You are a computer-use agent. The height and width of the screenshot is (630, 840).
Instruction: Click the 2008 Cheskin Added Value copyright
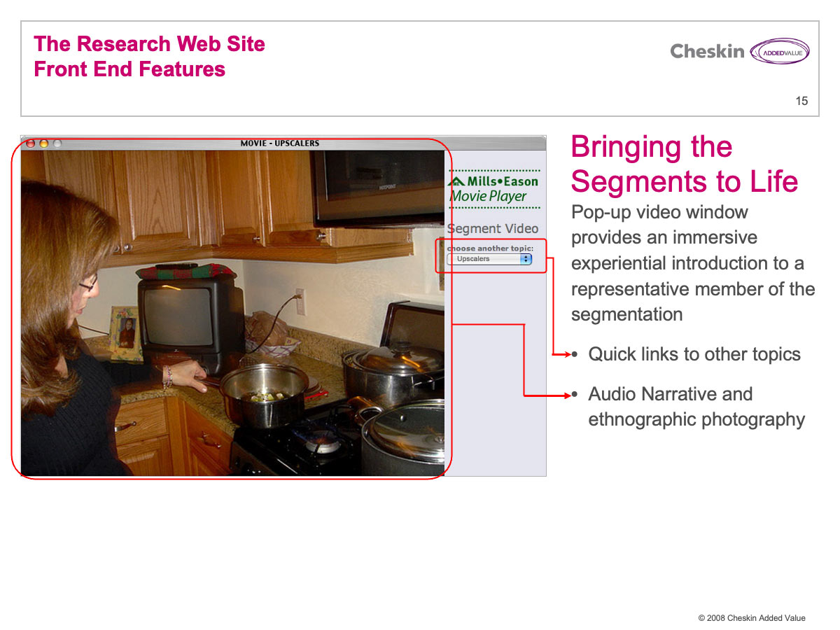pos(751,618)
